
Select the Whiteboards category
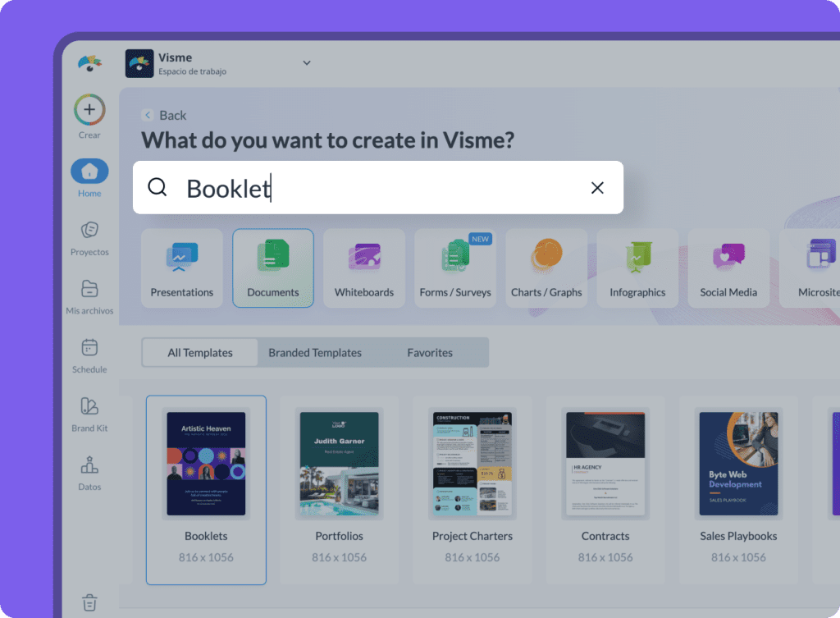(x=364, y=268)
